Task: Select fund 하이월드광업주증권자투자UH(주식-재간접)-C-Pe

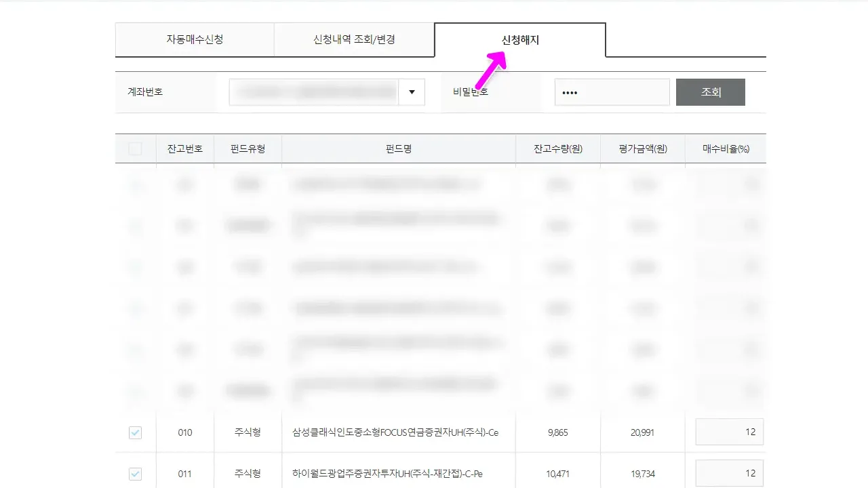Action: pos(387,474)
